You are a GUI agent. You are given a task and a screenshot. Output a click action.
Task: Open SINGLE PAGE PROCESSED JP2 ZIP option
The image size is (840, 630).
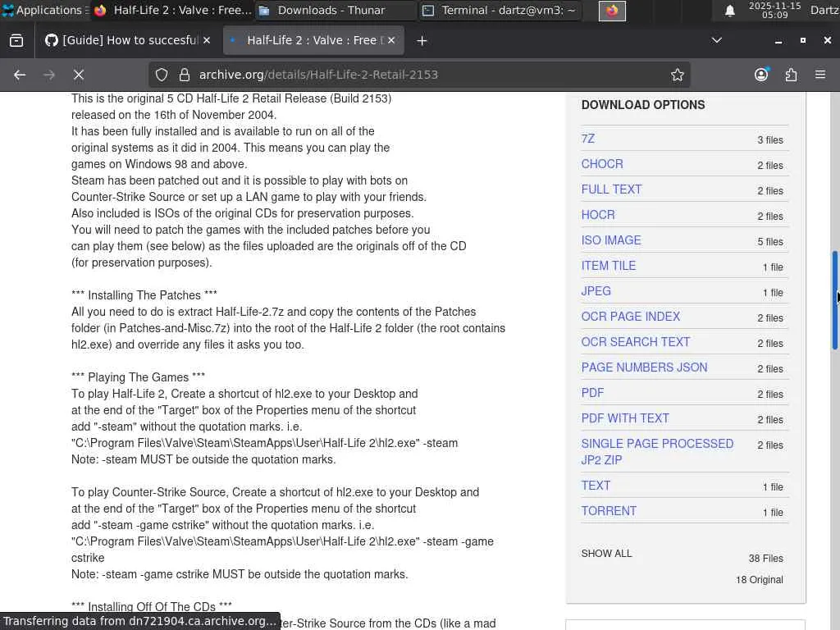(x=657, y=452)
